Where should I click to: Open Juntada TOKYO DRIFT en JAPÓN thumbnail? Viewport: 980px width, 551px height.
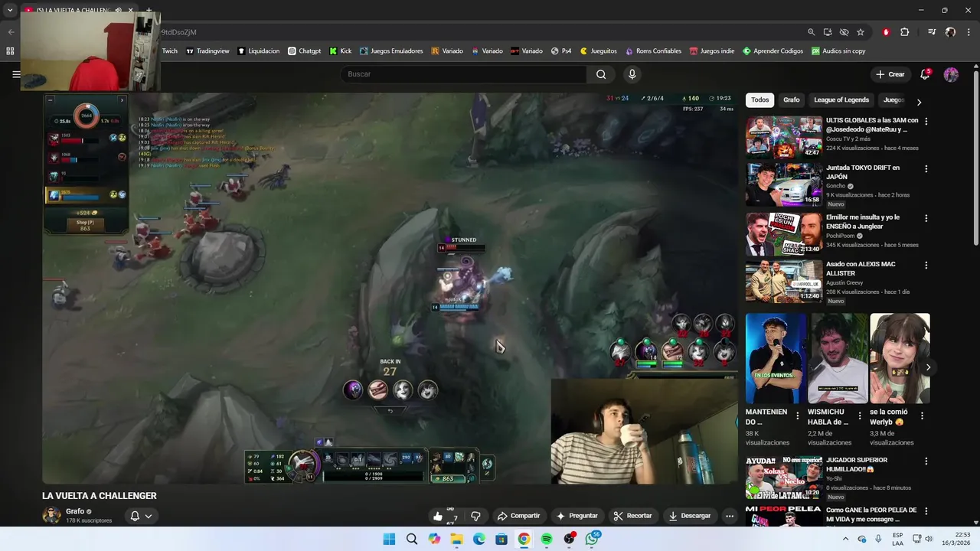784,184
